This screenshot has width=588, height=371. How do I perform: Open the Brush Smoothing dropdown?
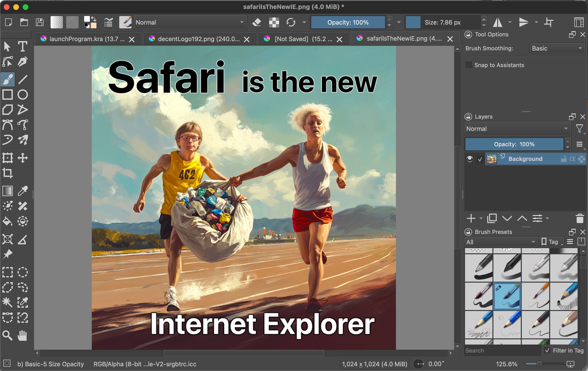557,48
